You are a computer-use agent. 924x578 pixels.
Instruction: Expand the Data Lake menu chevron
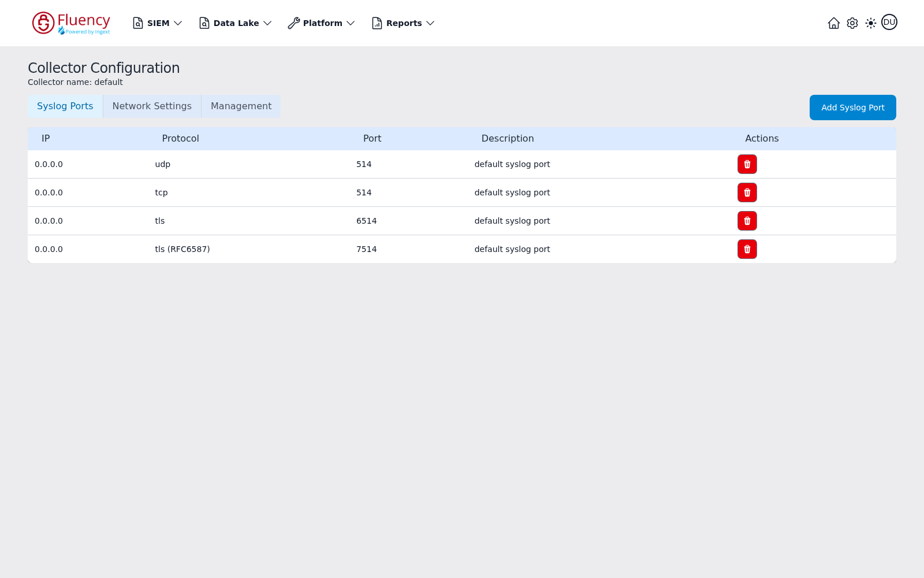tap(267, 23)
